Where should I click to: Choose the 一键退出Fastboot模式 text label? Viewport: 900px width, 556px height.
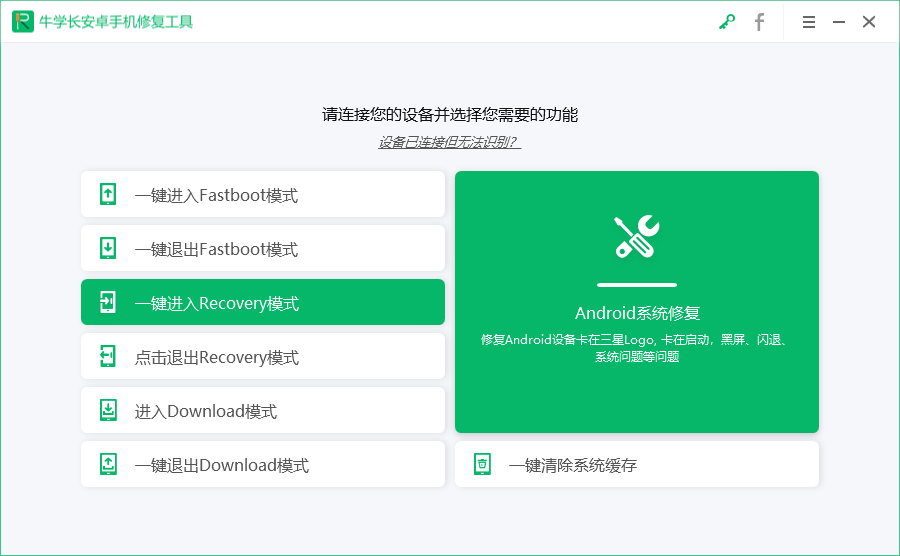click(x=216, y=249)
